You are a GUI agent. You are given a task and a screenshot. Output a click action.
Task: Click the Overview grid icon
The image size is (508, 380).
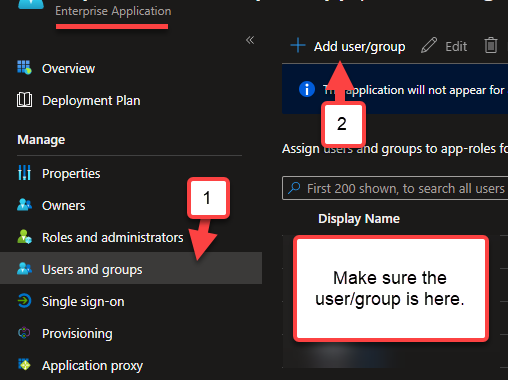[24, 68]
